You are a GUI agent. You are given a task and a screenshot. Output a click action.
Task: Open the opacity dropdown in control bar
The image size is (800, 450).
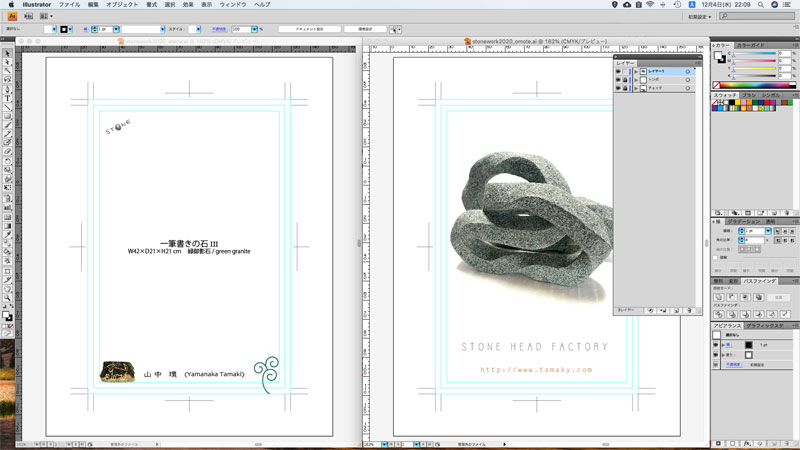click(254, 29)
